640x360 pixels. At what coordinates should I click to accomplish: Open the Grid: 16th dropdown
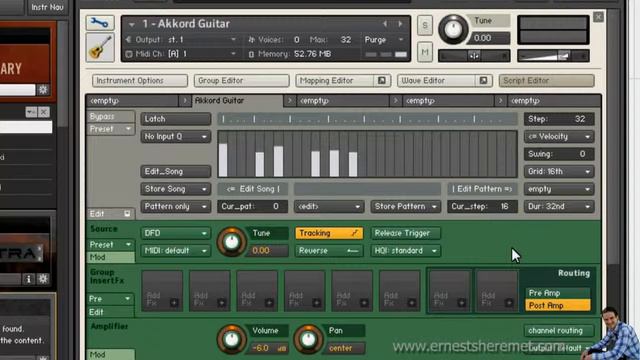tap(559, 171)
